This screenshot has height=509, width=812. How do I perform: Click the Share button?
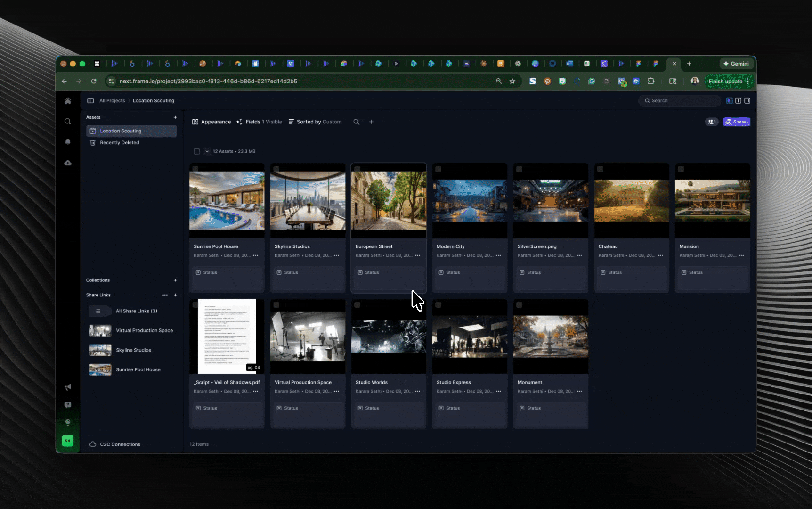[x=736, y=122]
